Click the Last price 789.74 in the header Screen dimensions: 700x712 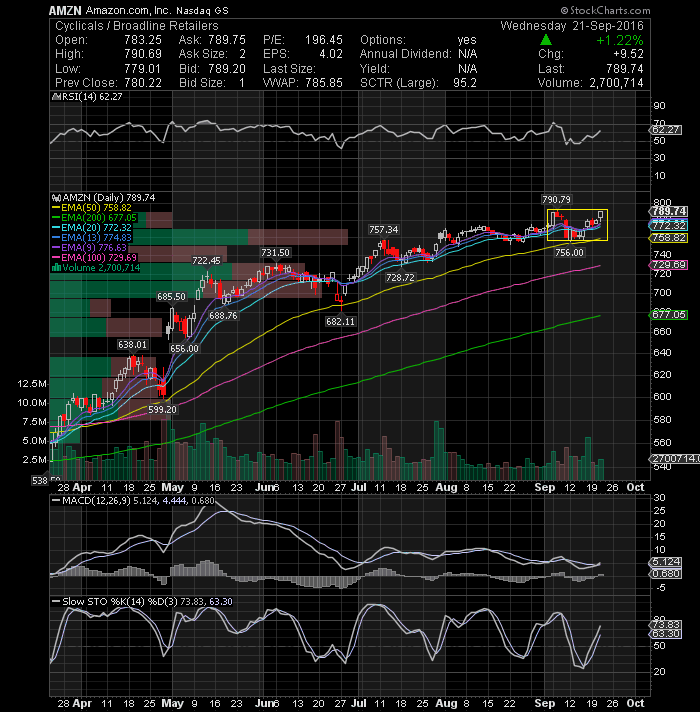coord(625,69)
